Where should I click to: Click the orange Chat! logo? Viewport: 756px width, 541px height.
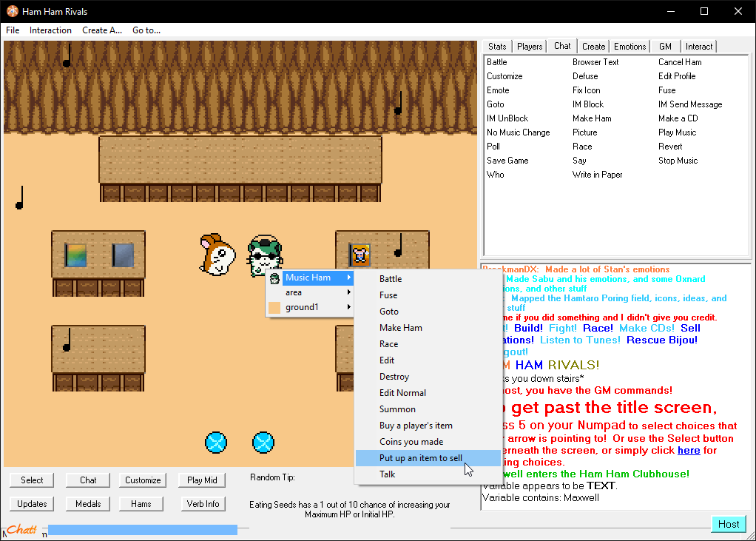(21, 529)
